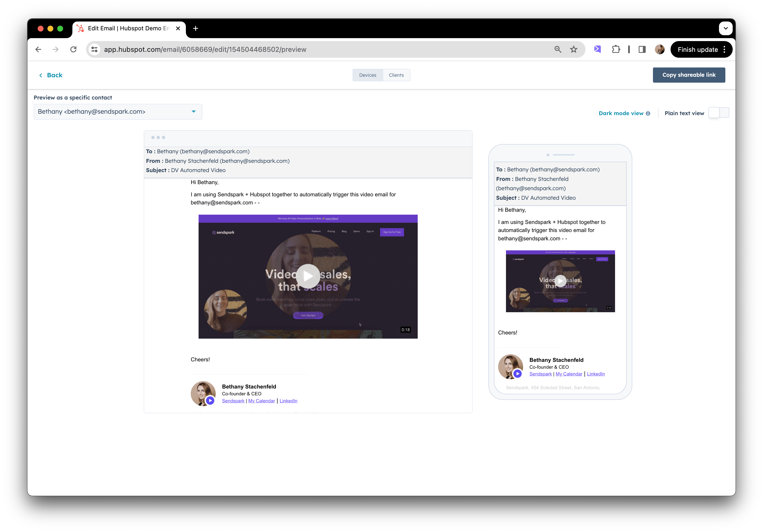763x532 pixels.
Task: Reload the page
Action: 73,50
